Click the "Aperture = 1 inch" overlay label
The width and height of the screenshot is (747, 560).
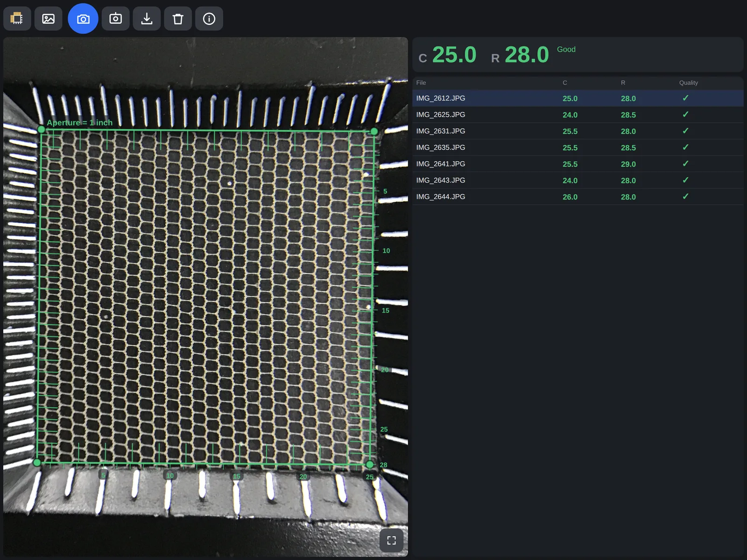tap(80, 122)
